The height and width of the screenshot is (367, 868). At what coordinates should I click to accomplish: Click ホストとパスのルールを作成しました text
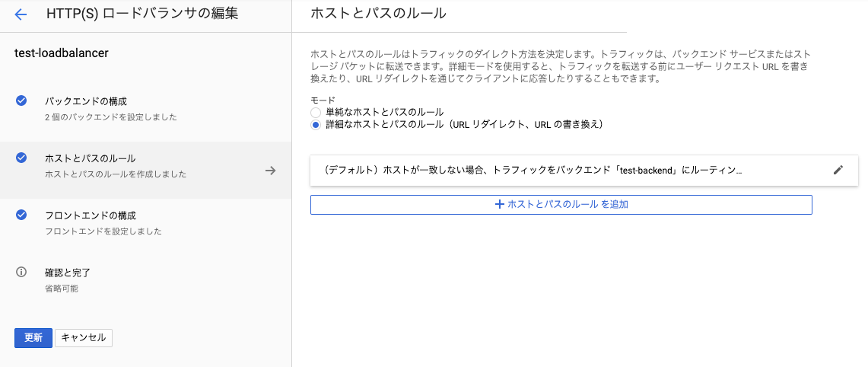115,174
